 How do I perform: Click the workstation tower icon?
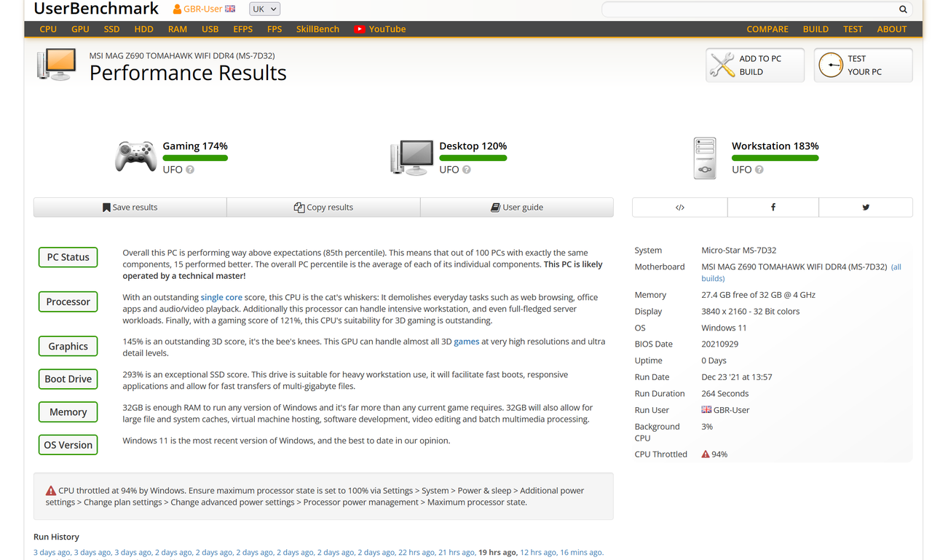pyautogui.click(x=705, y=158)
